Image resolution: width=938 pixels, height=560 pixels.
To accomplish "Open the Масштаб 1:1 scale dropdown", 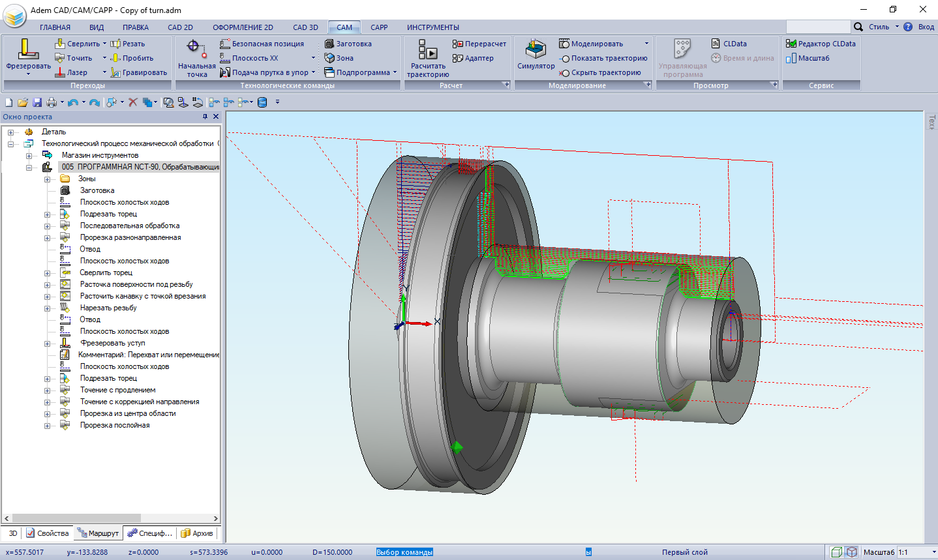I will coord(934,552).
